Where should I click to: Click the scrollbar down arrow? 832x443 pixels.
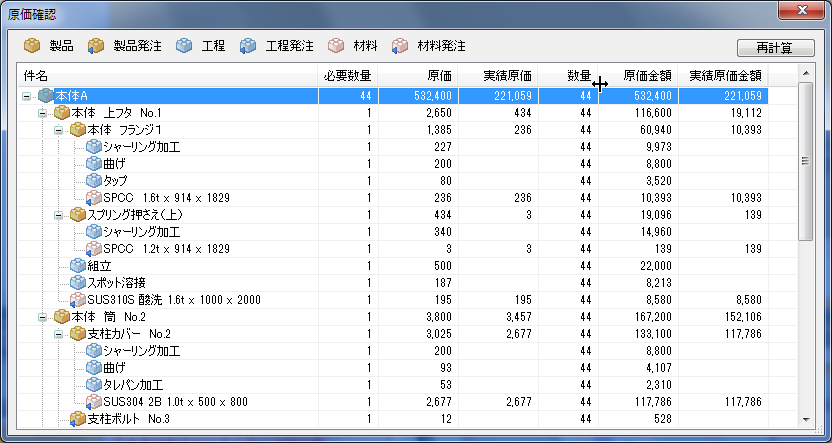pos(805,420)
